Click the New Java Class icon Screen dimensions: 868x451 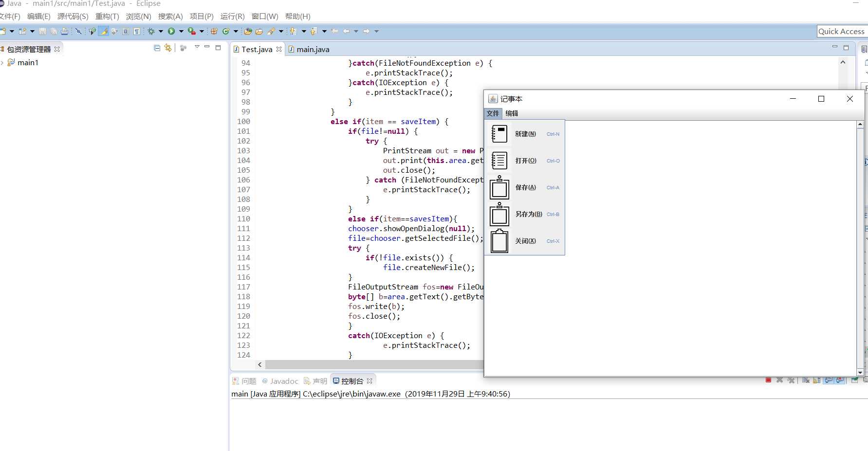pos(225,31)
